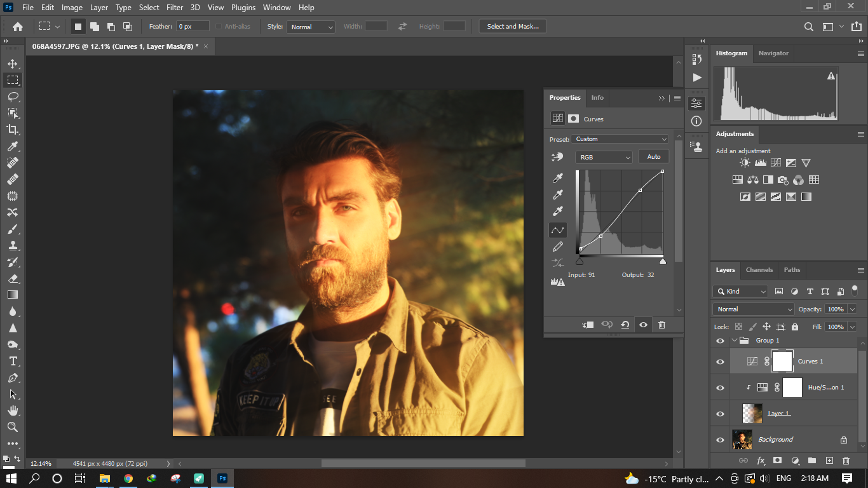Image resolution: width=868 pixels, height=488 pixels.
Task: Switch to the Info tab
Action: [597, 98]
